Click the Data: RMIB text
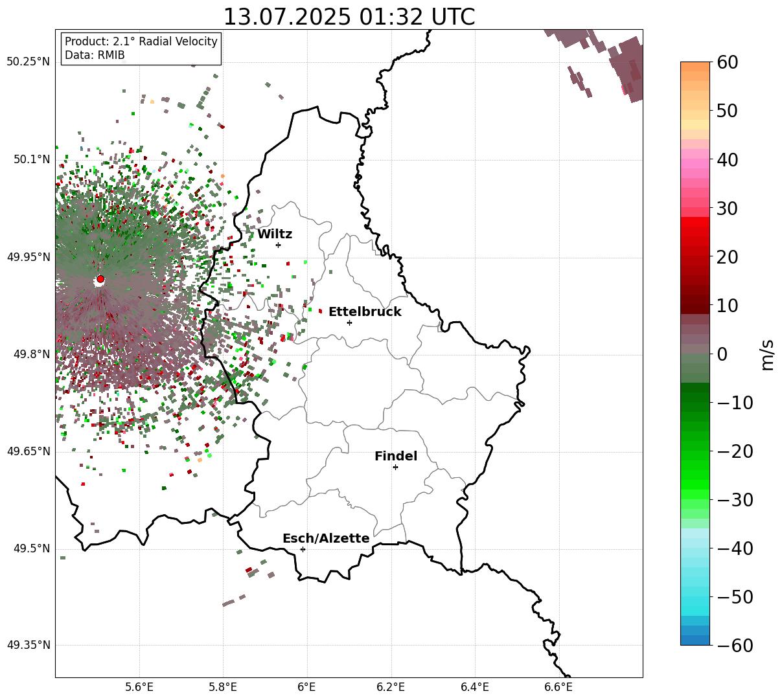The height and width of the screenshot is (700, 782). tap(95, 56)
